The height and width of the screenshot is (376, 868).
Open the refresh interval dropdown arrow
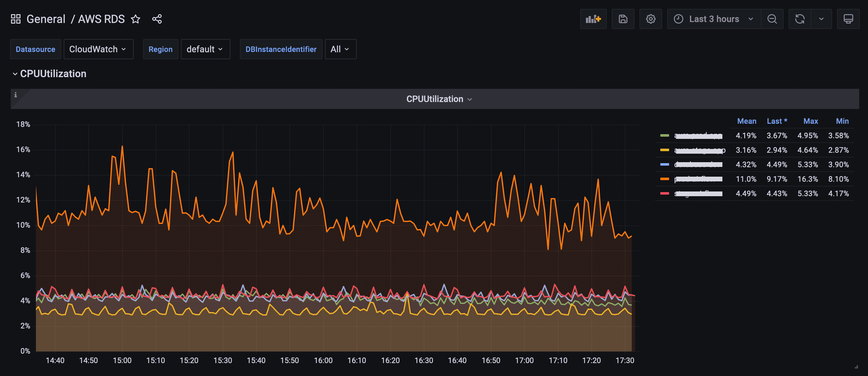coord(821,19)
